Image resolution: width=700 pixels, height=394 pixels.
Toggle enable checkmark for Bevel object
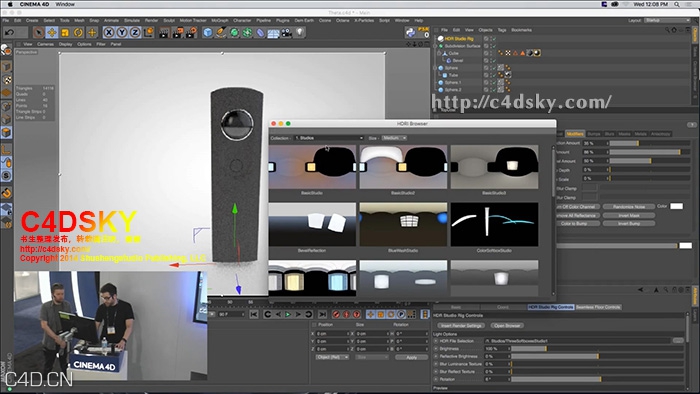tap(494, 61)
